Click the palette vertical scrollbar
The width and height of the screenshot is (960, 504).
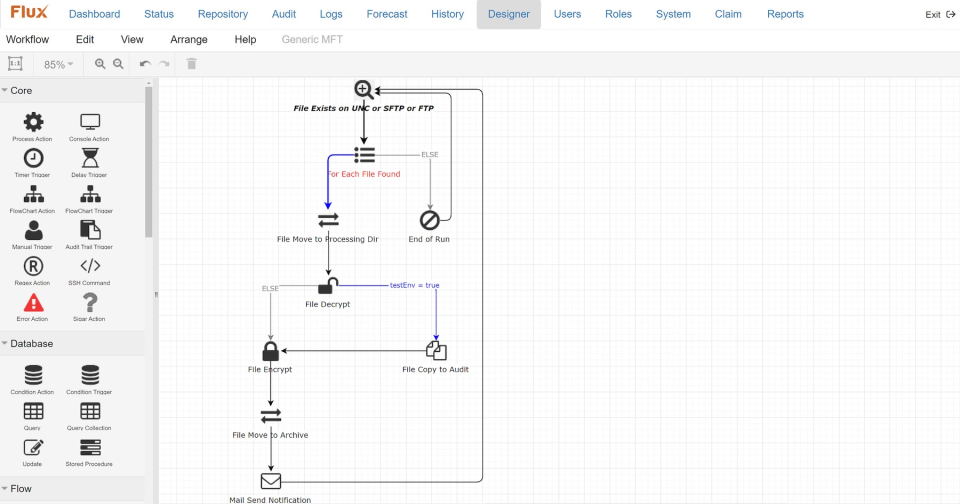click(149, 162)
